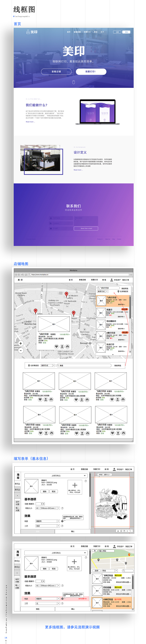The width and height of the screenshot is (146, 644).
Task: Click the Mockplus browser address bar
Action: click(x=78, y=275)
